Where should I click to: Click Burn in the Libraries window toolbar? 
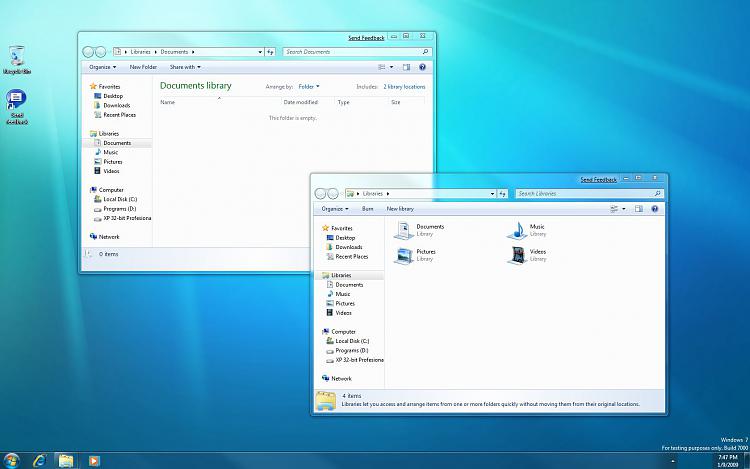coord(367,209)
